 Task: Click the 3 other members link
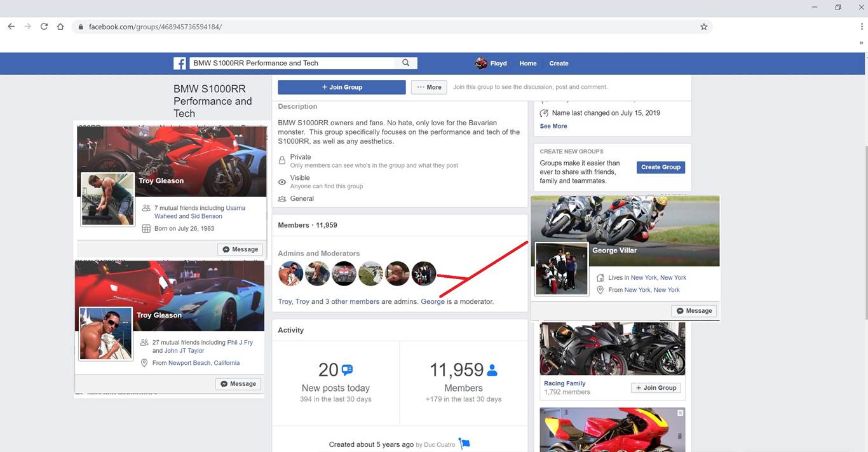click(352, 301)
